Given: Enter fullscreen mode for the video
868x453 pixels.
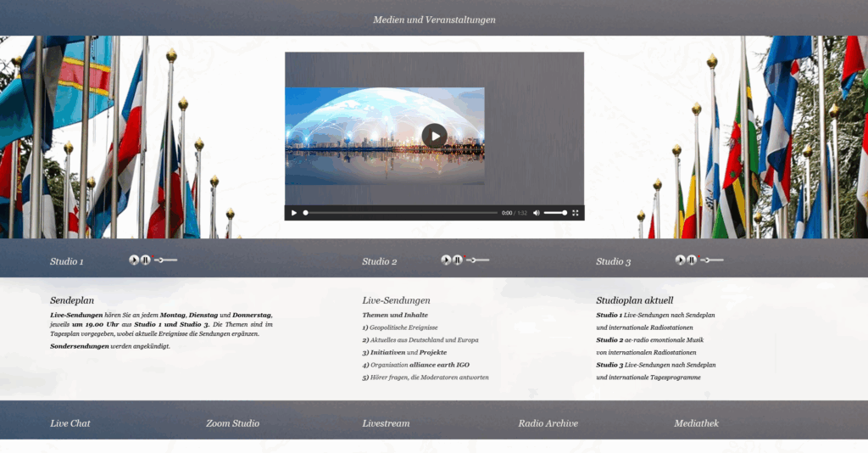Looking at the screenshot, I should click(x=576, y=213).
